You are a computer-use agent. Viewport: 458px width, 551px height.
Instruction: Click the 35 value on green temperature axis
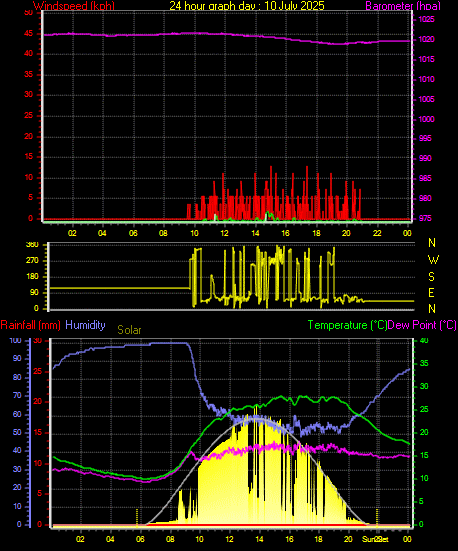[x=424, y=364]
